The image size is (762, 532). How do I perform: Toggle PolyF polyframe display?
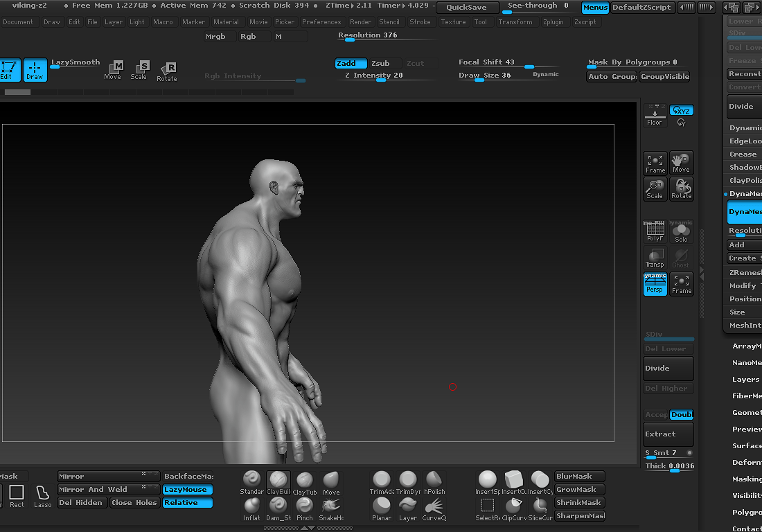(655, 231)
